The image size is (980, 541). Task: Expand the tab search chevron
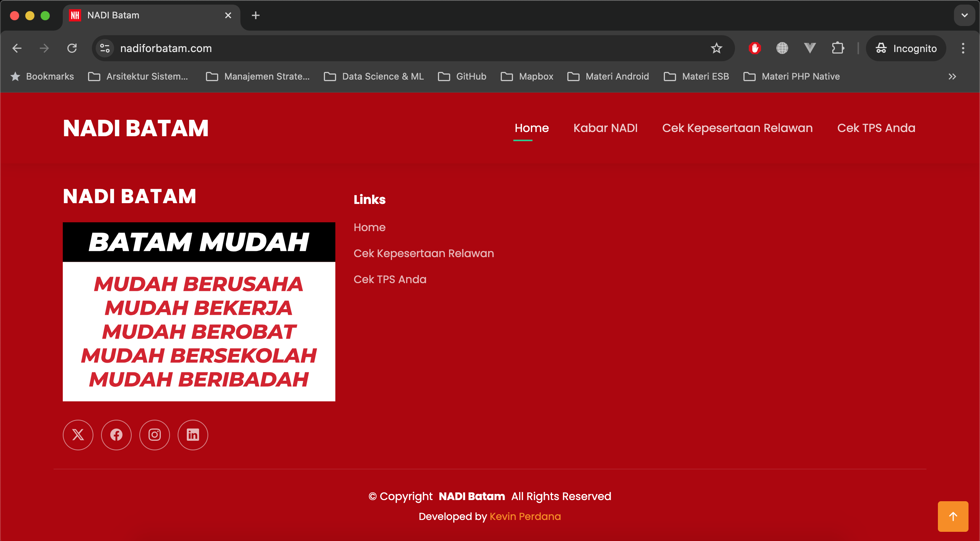click(x=964, y=15)
